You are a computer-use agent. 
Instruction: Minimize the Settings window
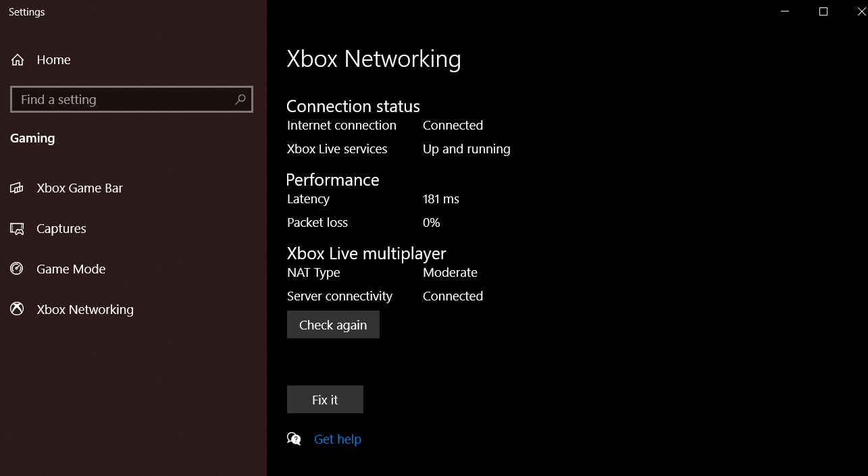[784, 11]
